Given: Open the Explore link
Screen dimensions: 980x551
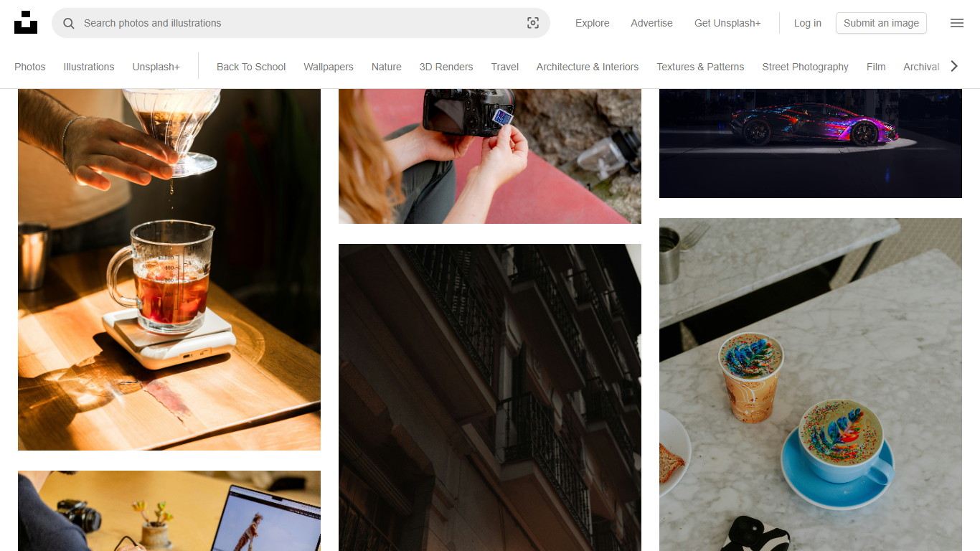Looking at the screenshot, I should click(592, 23).
